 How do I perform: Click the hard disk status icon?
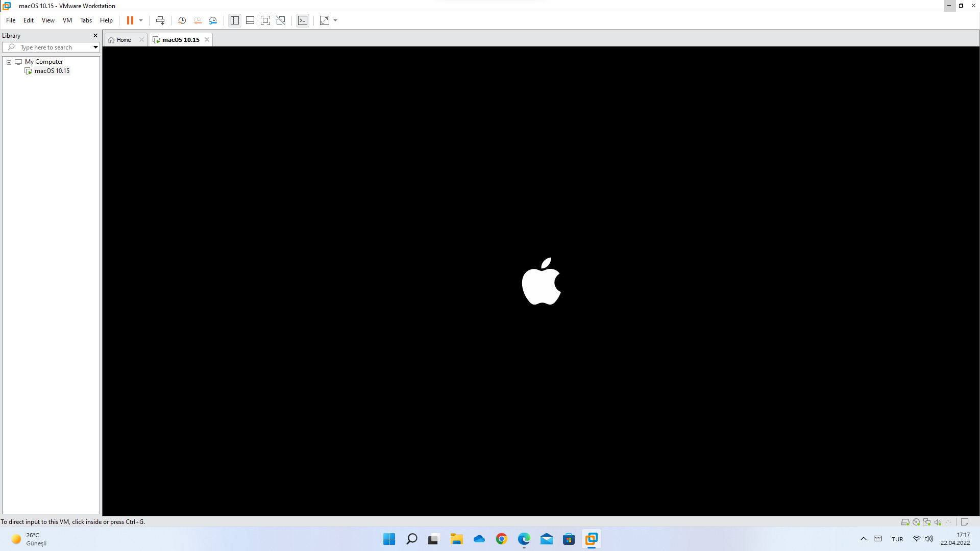pos(905,522)
